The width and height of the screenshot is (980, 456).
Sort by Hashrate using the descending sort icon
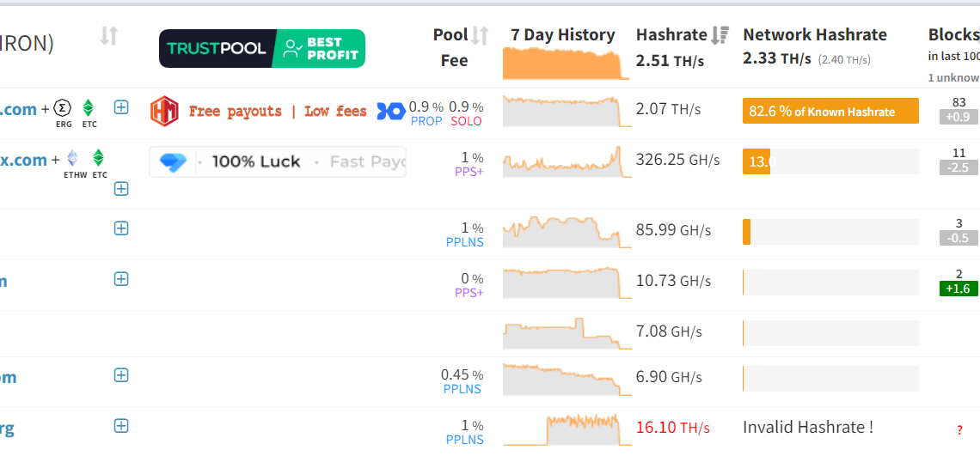point(720,35)
